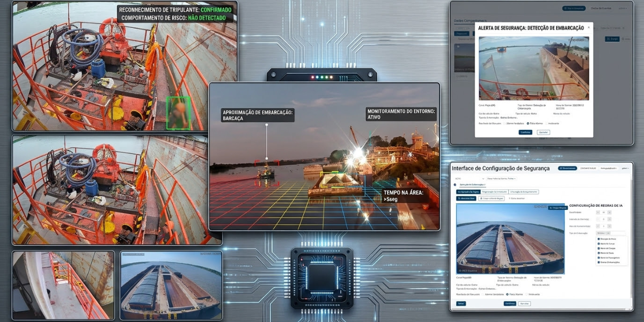Click the label "MONITORAMENTO DO ENTORNO: ATIVO"
Viewport: 644px width, 322px height.
pyautogui.click(x=401, y=114)
